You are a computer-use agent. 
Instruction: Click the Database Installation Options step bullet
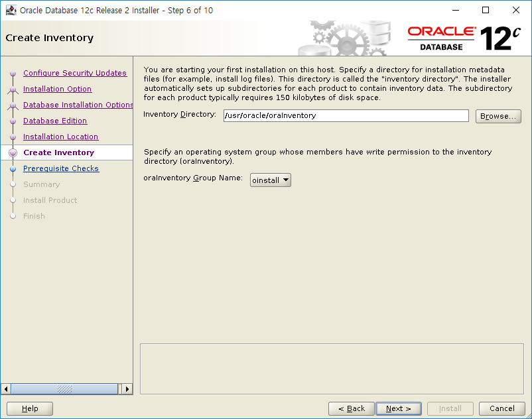click(13, 105)
